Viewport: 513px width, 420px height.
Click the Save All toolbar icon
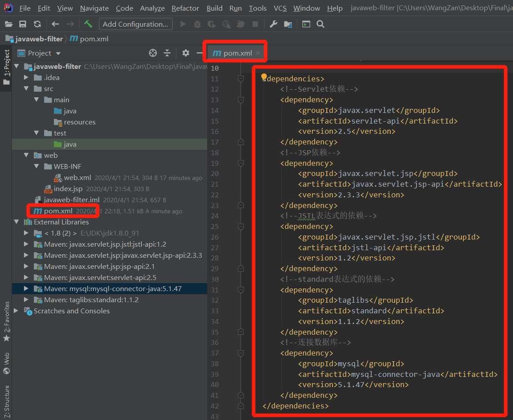23,24
